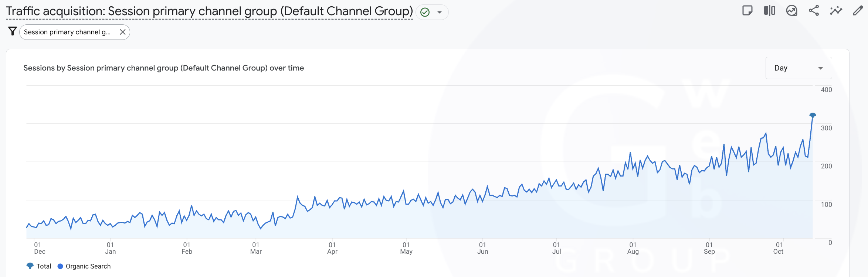Open the Session primary channel filter chip
This screenshot has width=868, height=277.
67,32
